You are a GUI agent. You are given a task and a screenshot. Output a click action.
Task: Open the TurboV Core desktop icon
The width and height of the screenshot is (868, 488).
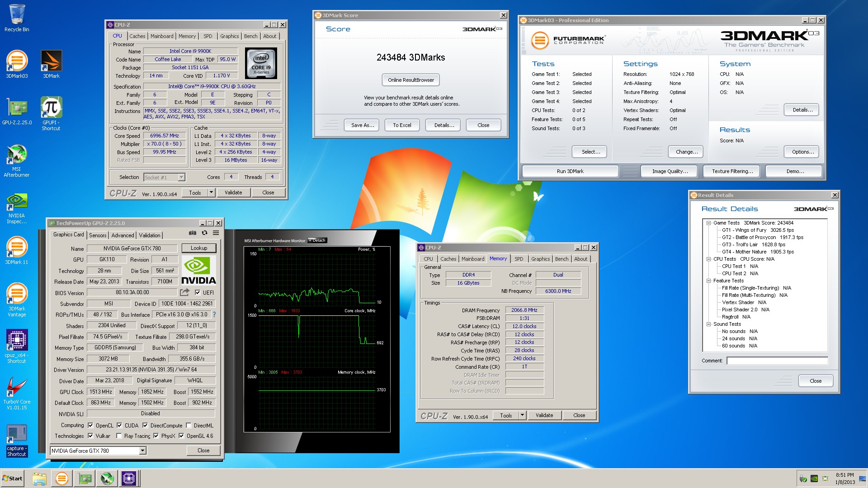pos(17,393)
